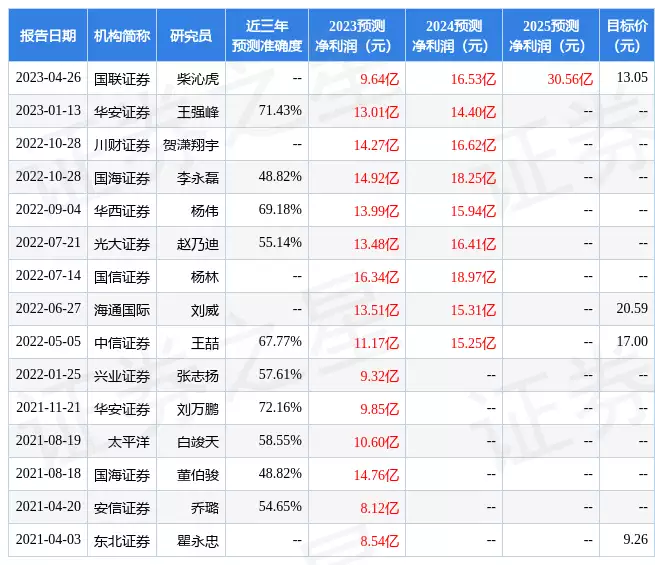Click researcher name 白竣天
The width and height of the screenshot is (655, 565).
pos(198,442)
